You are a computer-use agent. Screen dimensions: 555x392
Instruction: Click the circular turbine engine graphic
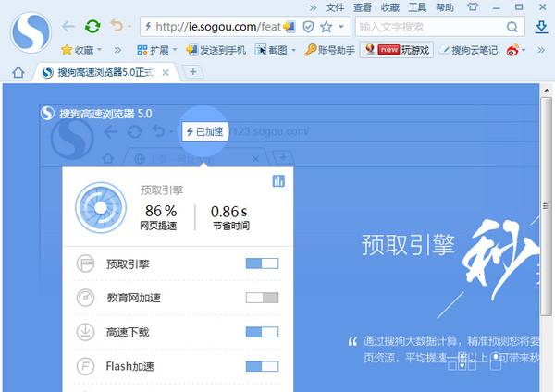tap(101, 208)
